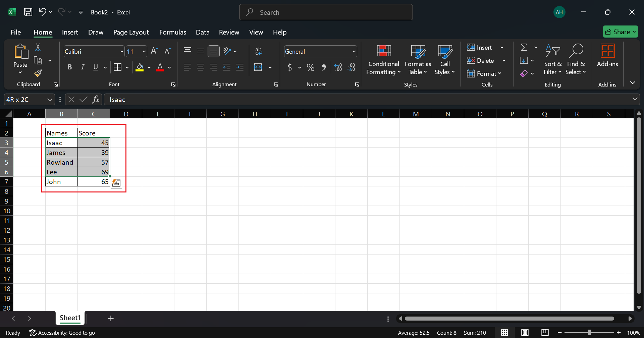
Task: Select the Format Painter tool
Action: coord(38,73)
